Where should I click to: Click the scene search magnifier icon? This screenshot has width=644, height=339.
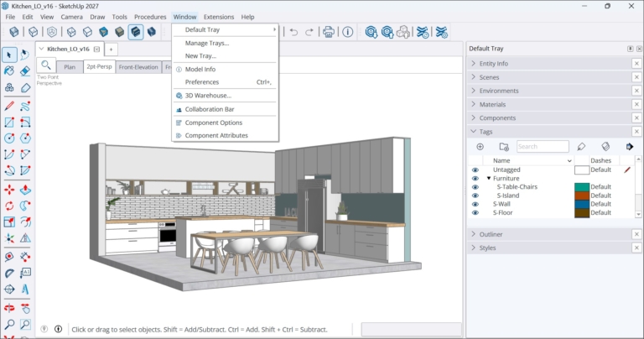point(46,65)
